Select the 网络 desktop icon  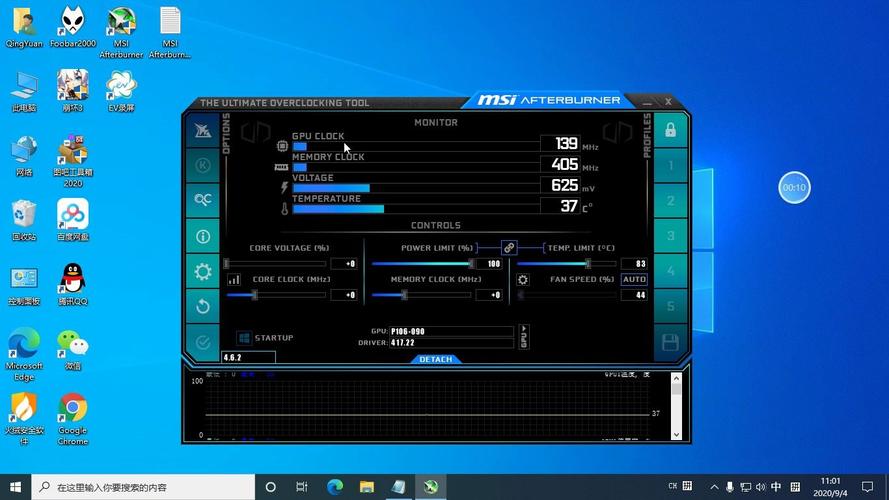24,156
